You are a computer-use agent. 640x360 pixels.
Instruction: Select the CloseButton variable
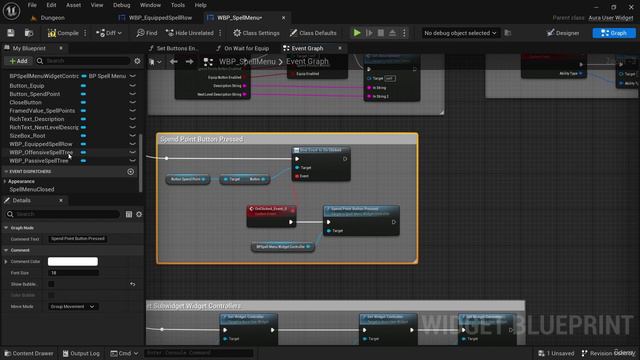pyautogui.click(x=25, y=102)
